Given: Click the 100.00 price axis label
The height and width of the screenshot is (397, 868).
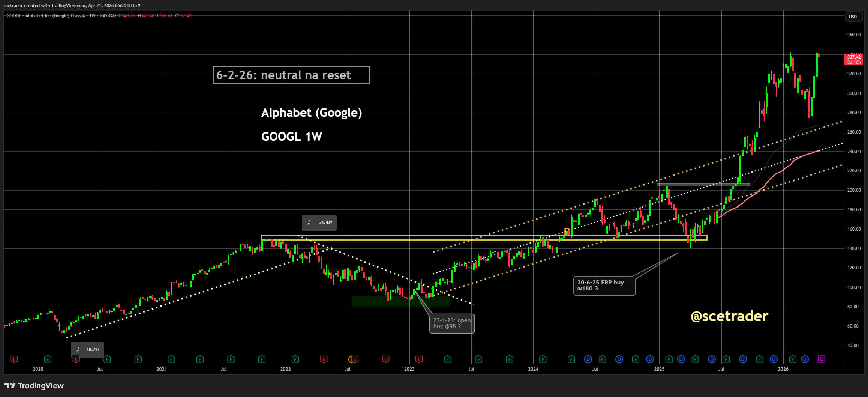Looking at the screenshot, I should (854, 287).
